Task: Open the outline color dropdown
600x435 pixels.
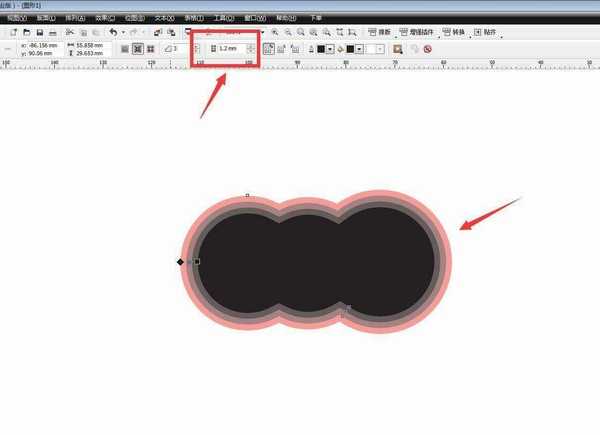Action: coord(330,49)
